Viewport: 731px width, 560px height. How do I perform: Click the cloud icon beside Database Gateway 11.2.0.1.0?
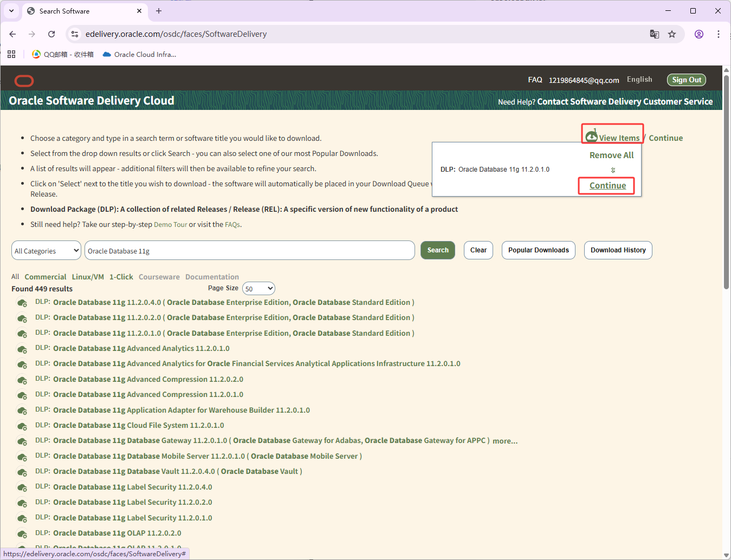[x=22, y=441]
